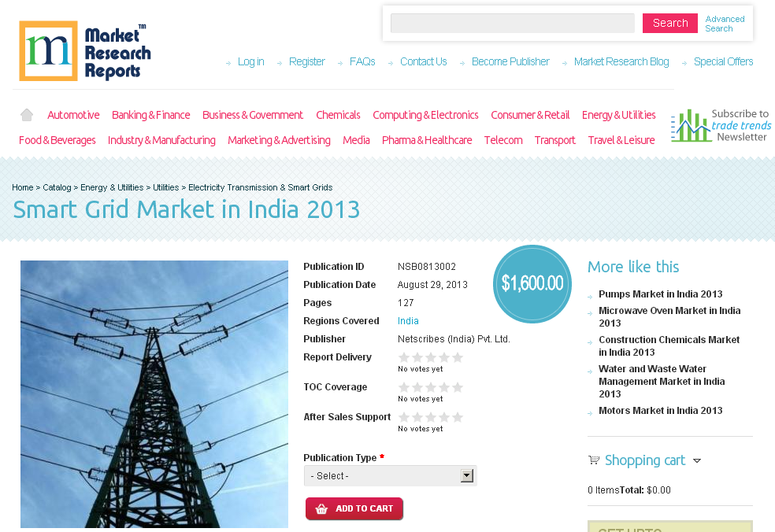The width and height of the screenshot is (775, 532).
Task: Open Consumer & Retail category
Action: tap(530, 115)
